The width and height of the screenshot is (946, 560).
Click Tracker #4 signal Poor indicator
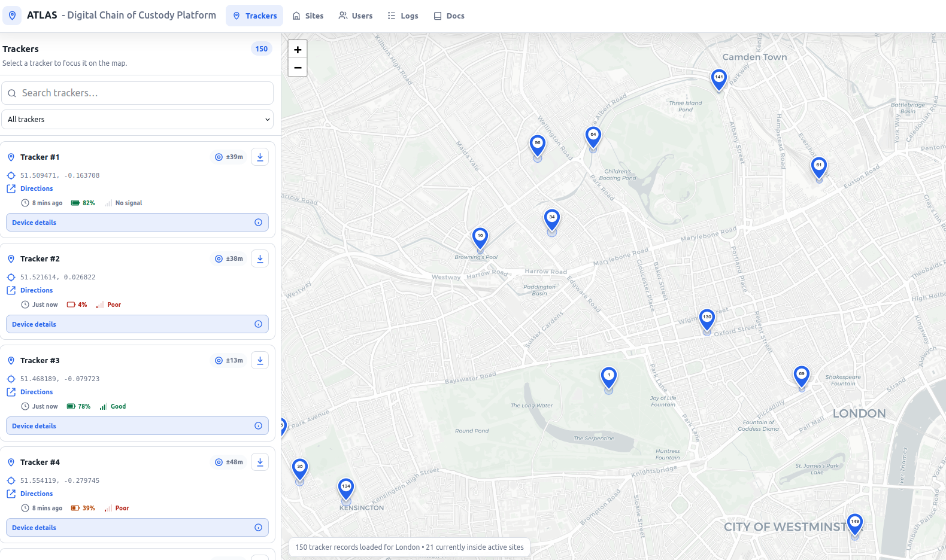click(117, 508)
